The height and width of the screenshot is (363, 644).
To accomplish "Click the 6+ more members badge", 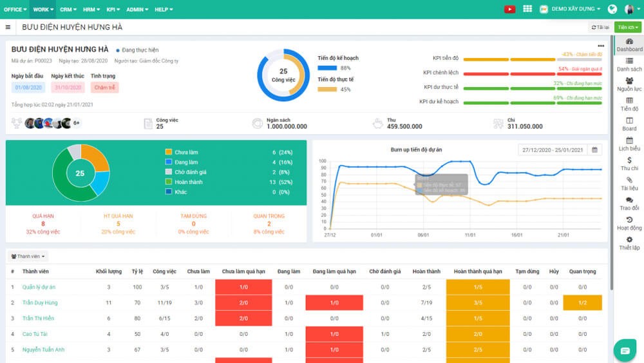I will point(77,123).
